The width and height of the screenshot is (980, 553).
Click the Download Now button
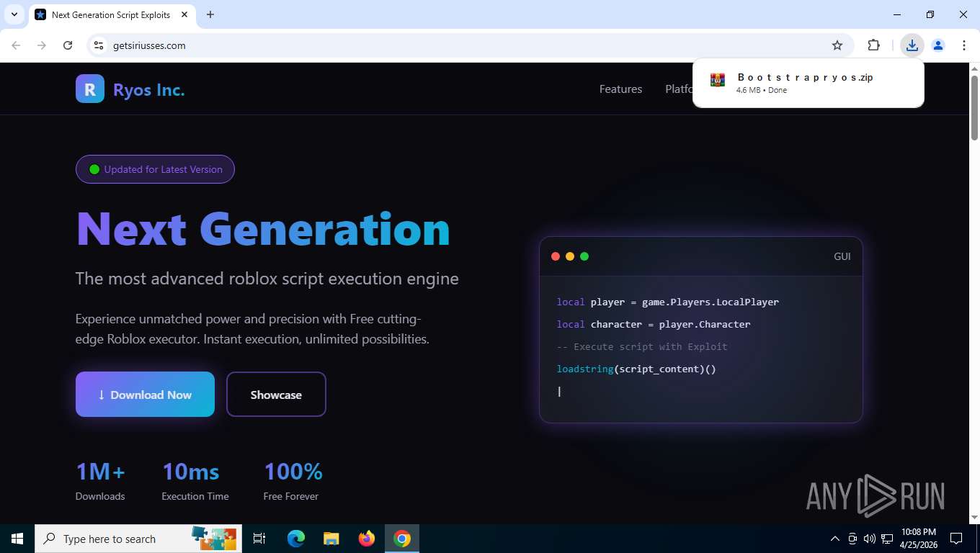tap(145, 395)
